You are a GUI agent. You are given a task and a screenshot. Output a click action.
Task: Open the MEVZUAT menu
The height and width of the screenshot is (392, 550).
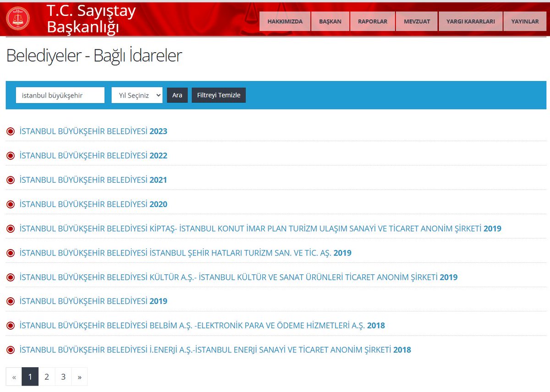[417, 21]
